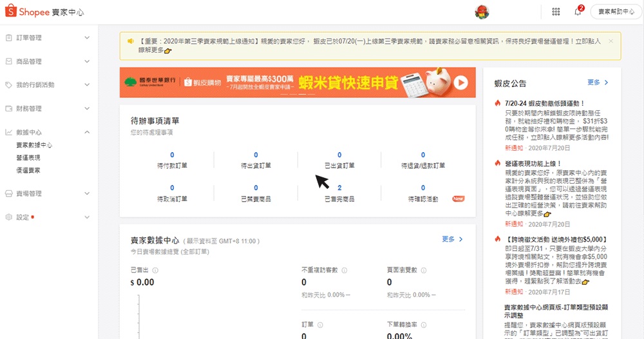This screenshot has width=644, height=339.
Task: Click the megaphone icon in the notice
Action: coord(131,41)
